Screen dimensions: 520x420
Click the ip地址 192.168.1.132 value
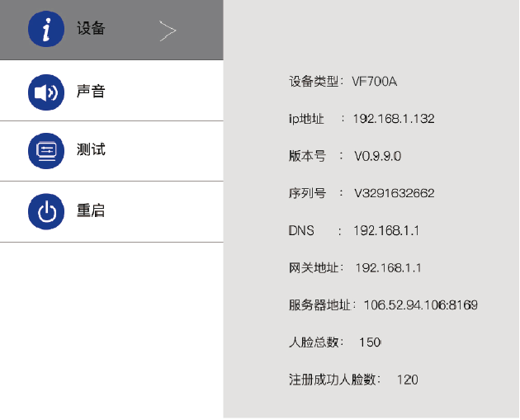pos(393,119)
